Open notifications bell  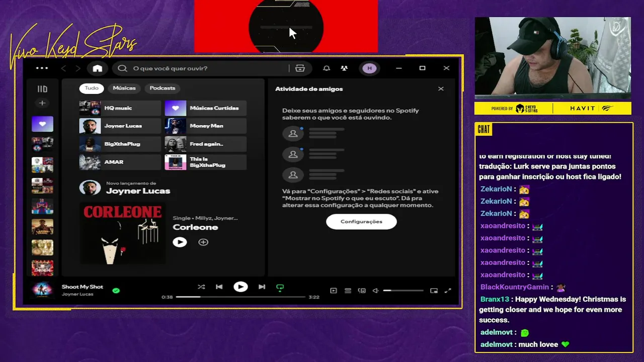pyautogui.click(x=327, y=68)
